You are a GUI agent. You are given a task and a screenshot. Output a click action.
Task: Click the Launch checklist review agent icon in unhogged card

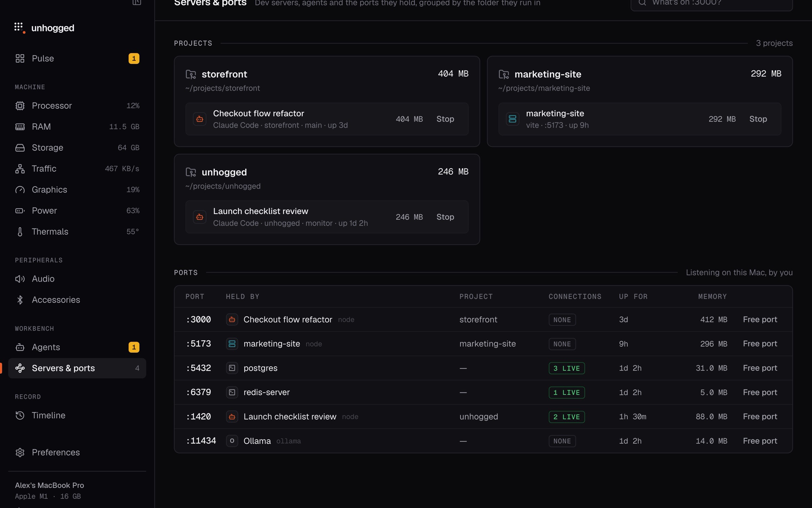click(x=200, y=217)
